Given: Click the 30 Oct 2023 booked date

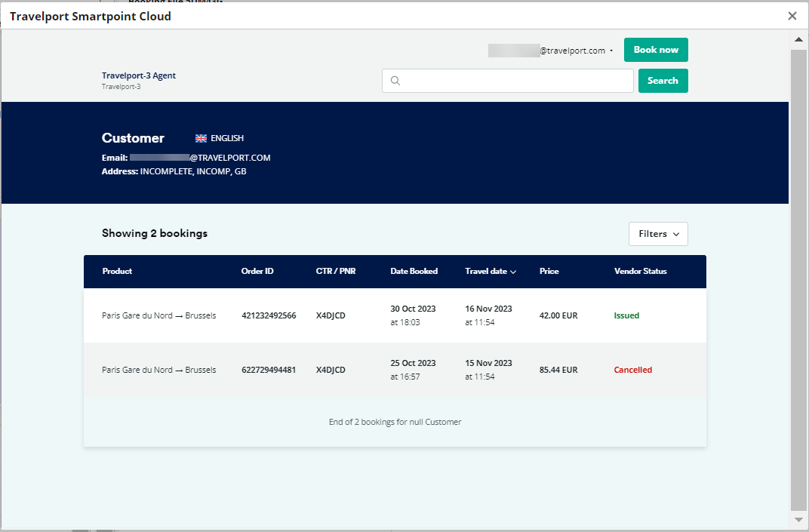Looking at the screenshot, I should pos(413,309).
